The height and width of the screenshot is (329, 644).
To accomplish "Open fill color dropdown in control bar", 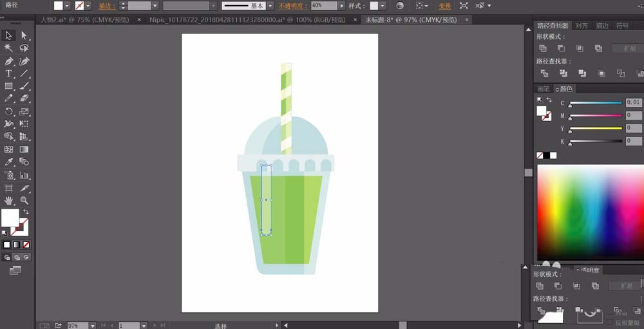I will pyautogui.click(x=68, y=6).
